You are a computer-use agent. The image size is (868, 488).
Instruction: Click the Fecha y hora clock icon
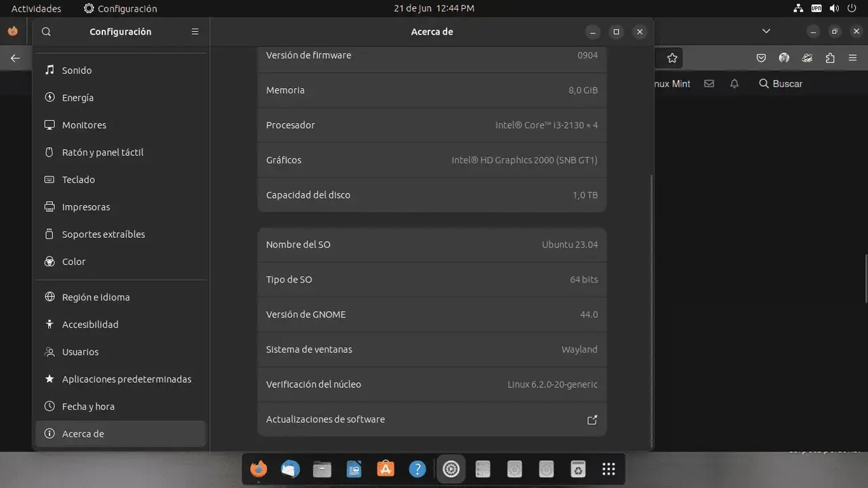point(49,407)
